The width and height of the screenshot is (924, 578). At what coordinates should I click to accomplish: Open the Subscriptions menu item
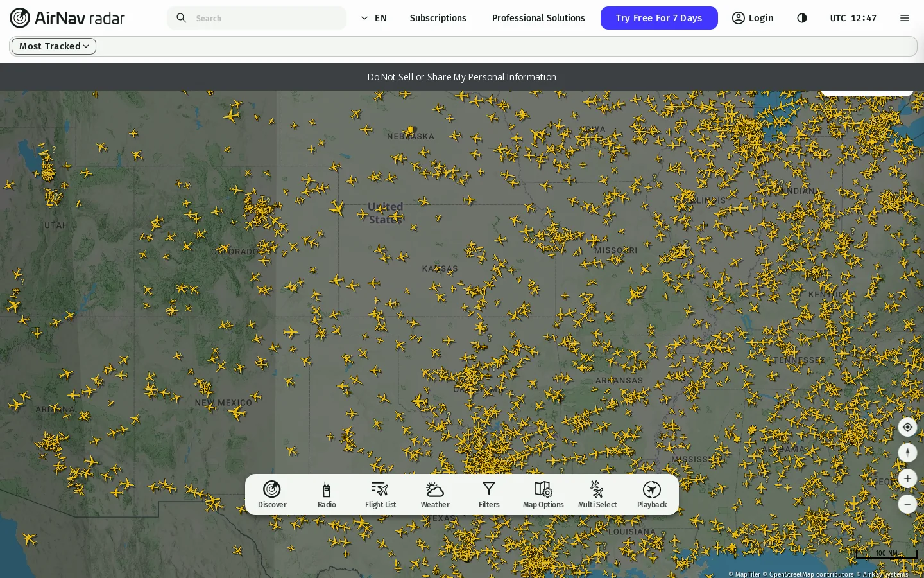click(x=438, y=18)
